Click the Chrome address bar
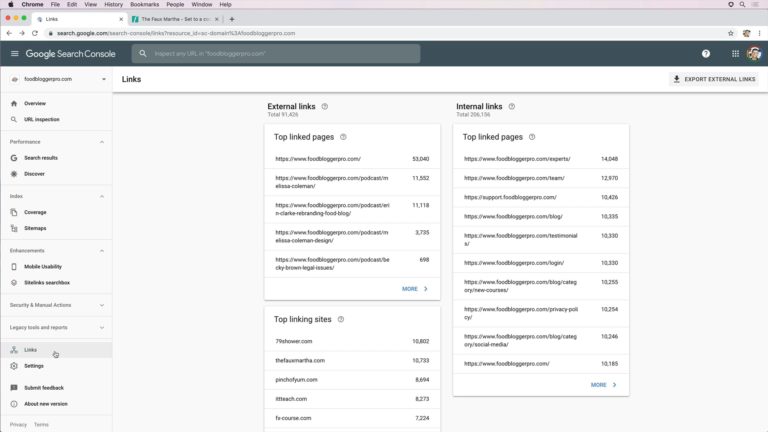This screenshot has width=768, height=432. [x=387, y=33]
